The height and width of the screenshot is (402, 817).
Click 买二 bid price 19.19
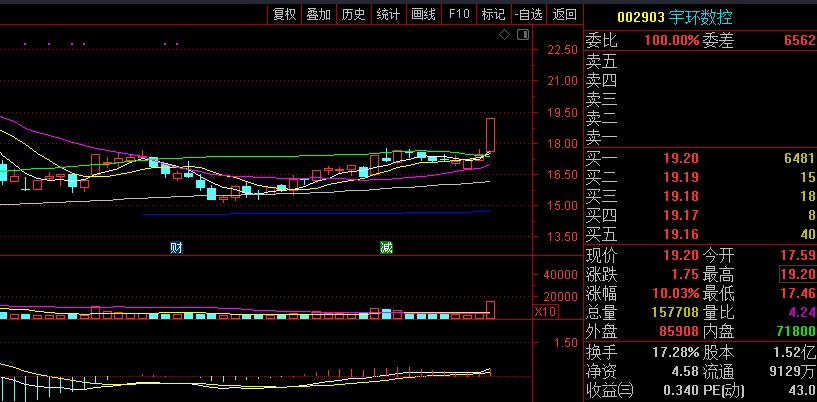tap(680, 178)
